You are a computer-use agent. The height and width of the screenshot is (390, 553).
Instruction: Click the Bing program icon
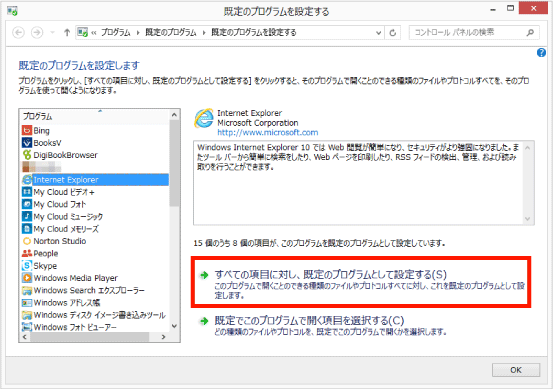coord(27,130)
